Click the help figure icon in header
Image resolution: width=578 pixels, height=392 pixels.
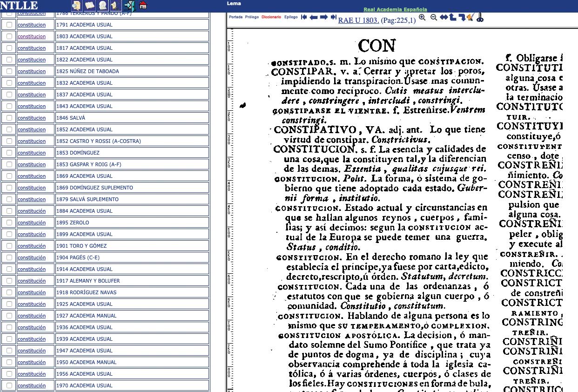tap(115, 6)
